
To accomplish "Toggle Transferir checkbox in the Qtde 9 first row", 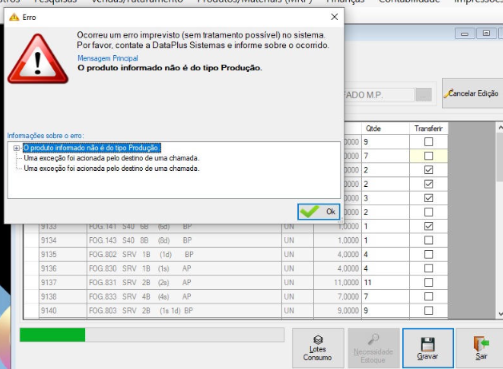I will [x=428, y=142].
